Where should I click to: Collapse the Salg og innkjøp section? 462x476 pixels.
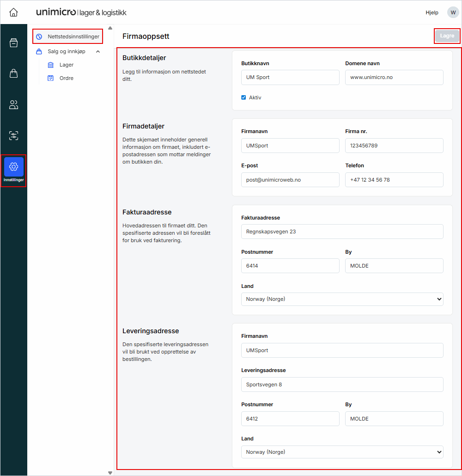pyautogui.click(x=97, y=52)
